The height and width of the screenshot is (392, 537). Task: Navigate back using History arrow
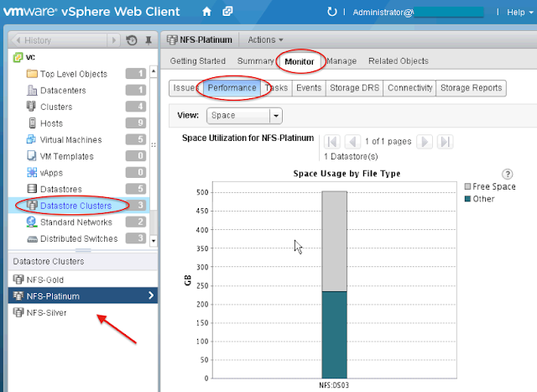[18, 40]
